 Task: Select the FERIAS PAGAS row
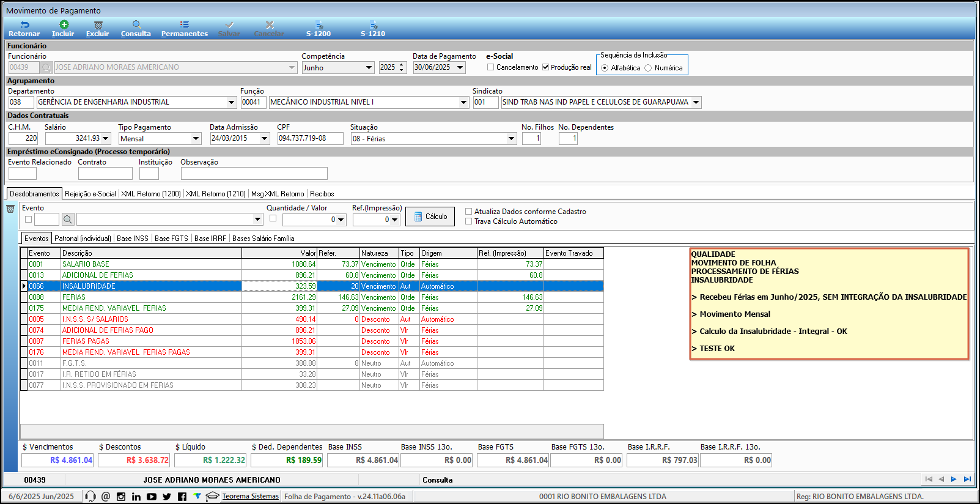[312, 341]
